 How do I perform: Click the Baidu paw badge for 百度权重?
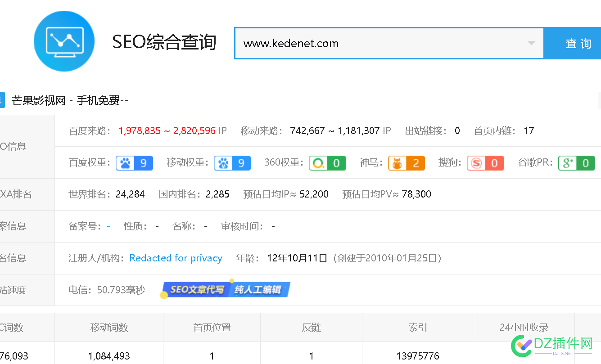pos(135,163)
